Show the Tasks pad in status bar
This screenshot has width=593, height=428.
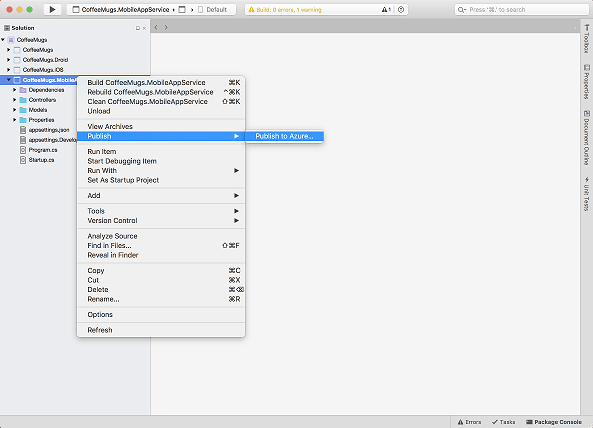[x=503, y=422]
